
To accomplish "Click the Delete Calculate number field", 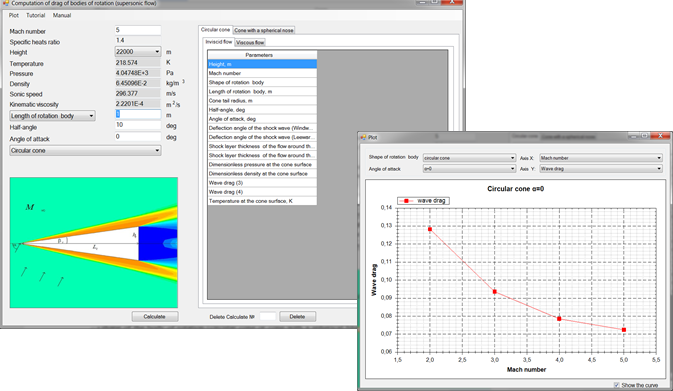I will pos(267,317).
